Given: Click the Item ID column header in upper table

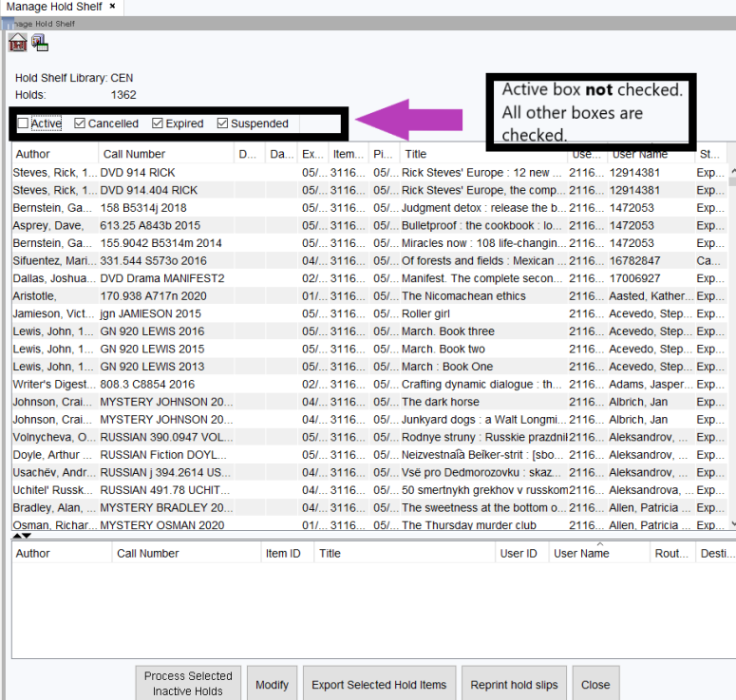Looking at the screenshot, I should click(x=348, y=154).
